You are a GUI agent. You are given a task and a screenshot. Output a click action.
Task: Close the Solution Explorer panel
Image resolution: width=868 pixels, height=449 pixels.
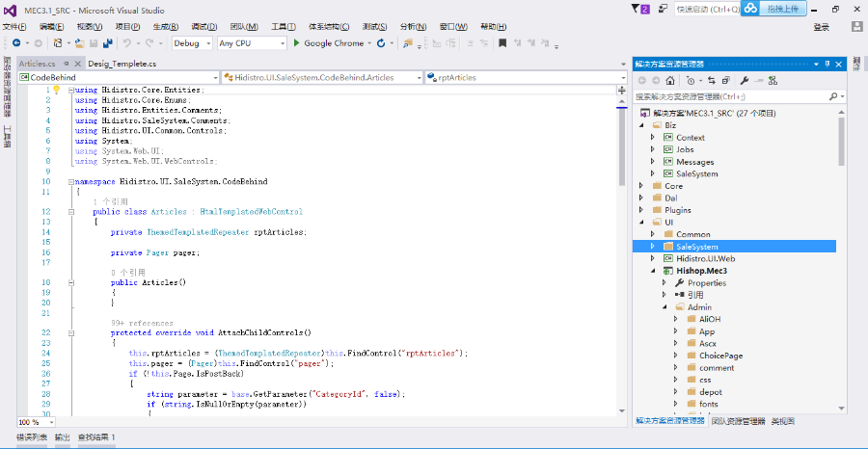[839, 64]
